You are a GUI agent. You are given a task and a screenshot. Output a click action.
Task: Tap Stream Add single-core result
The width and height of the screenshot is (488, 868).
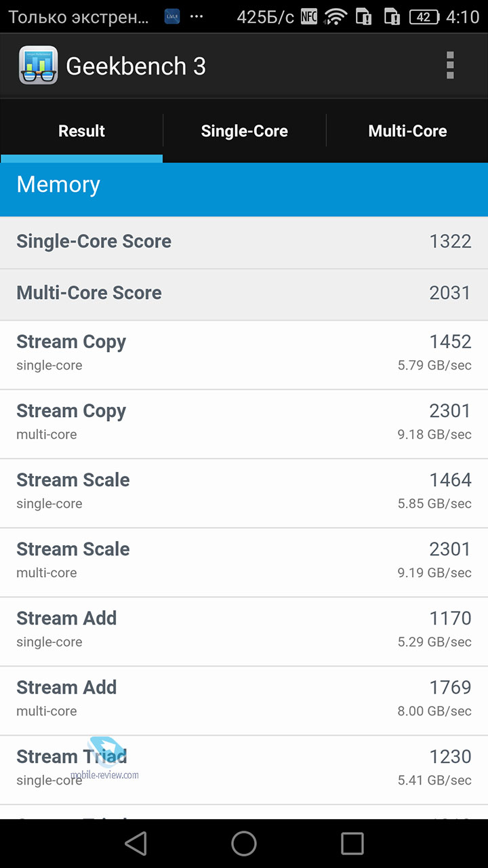[244, 631]
